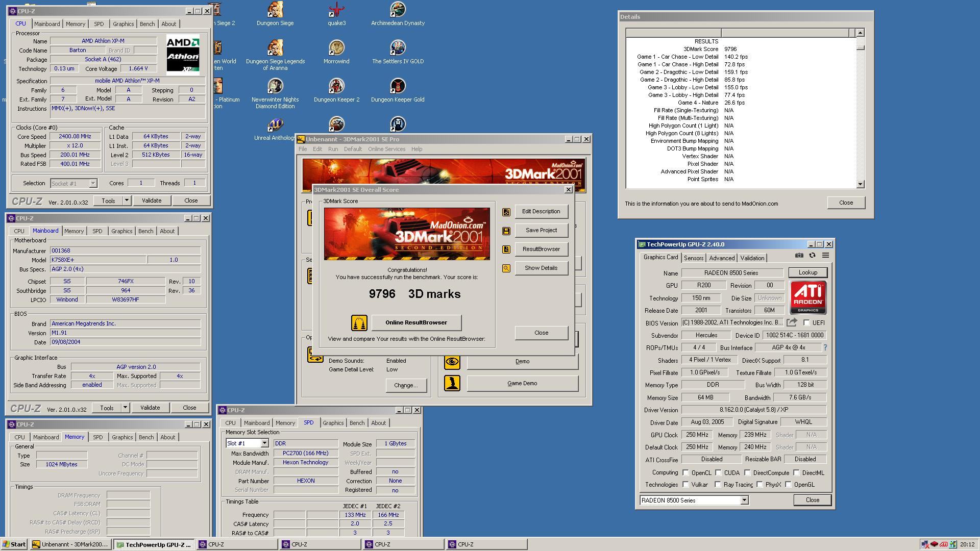
Task: Toggle the Ray Tracing checkbox
Action: coord(718,485)
